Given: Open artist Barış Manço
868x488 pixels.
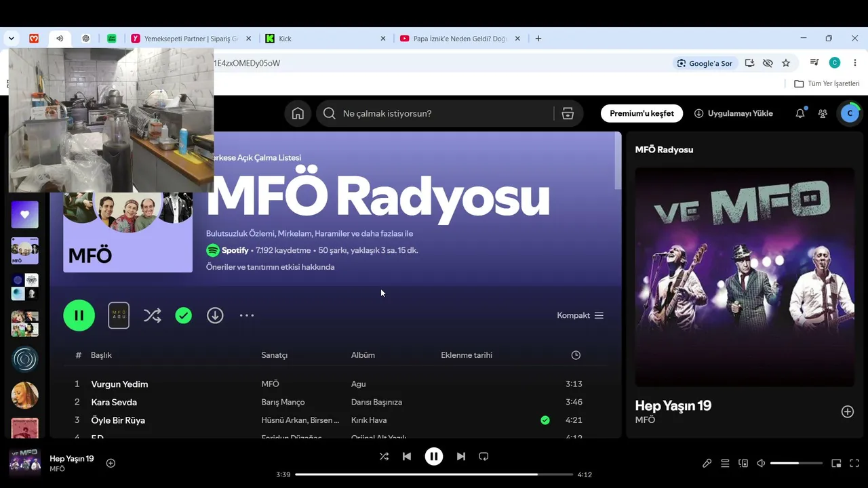Looking at the screenshot, I should coord(283,402).
